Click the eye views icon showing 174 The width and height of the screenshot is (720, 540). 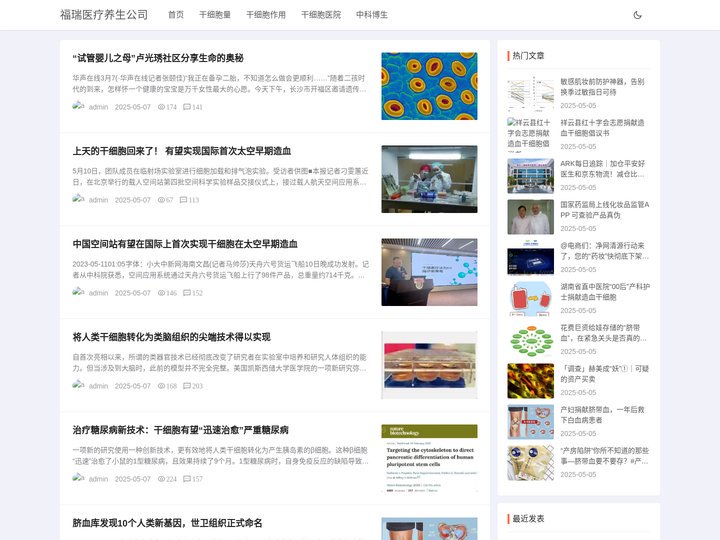click(161, 107)
